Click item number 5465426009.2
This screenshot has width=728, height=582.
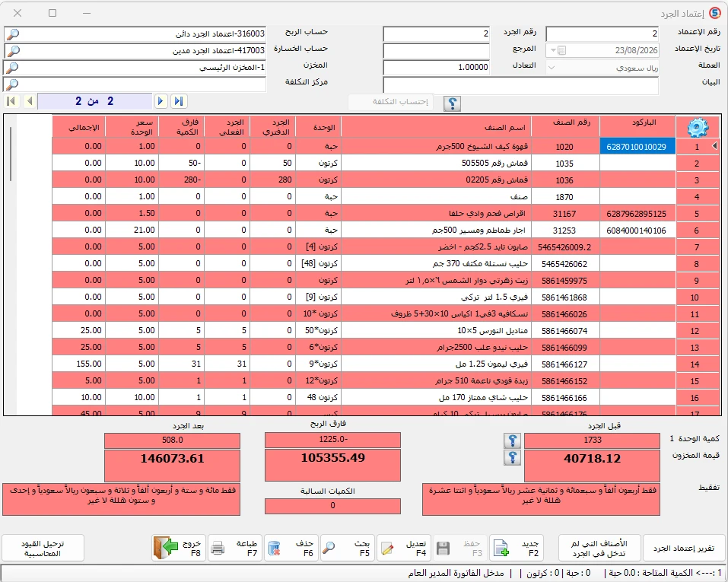pyautogui.click(x=564, y=247)
